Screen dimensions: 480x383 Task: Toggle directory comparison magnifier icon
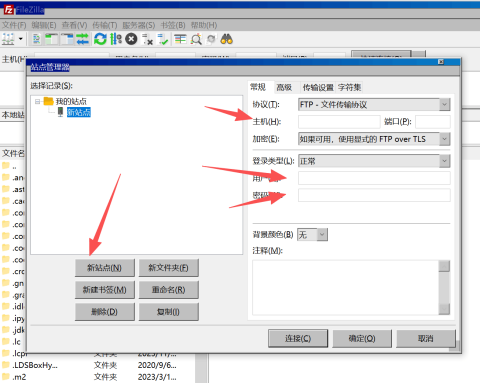click(x=196, y=39)
